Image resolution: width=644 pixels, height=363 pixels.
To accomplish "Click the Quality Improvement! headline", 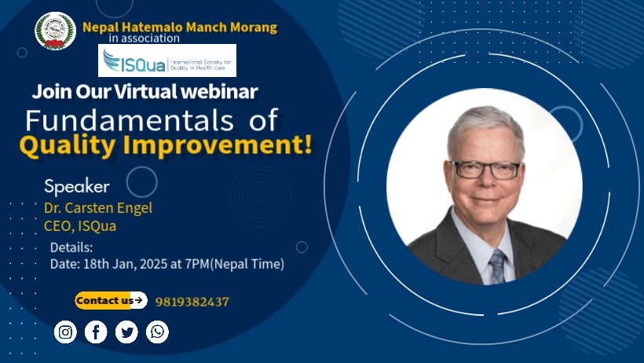I will tap(166, 145).
